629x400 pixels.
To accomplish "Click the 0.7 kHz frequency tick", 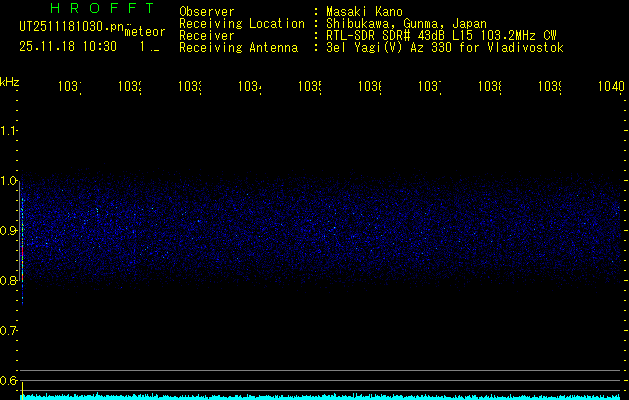I will click(x=9, y=330).
